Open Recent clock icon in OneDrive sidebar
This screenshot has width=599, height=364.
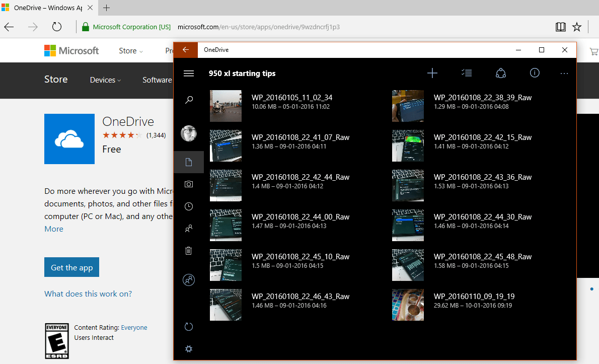click(x=189, y=206)
